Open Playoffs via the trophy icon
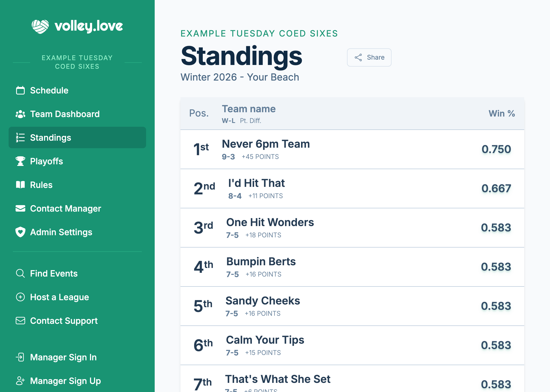 [x=20, y=161]
